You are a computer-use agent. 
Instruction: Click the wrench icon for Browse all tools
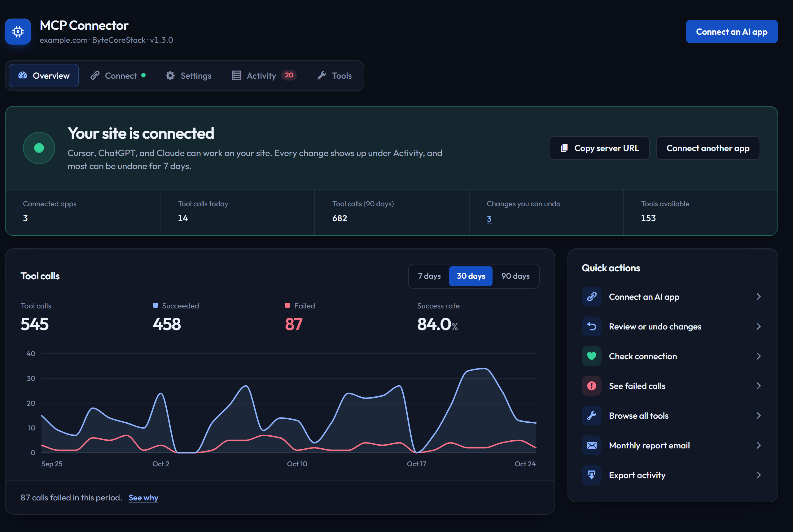click(591, 416)
